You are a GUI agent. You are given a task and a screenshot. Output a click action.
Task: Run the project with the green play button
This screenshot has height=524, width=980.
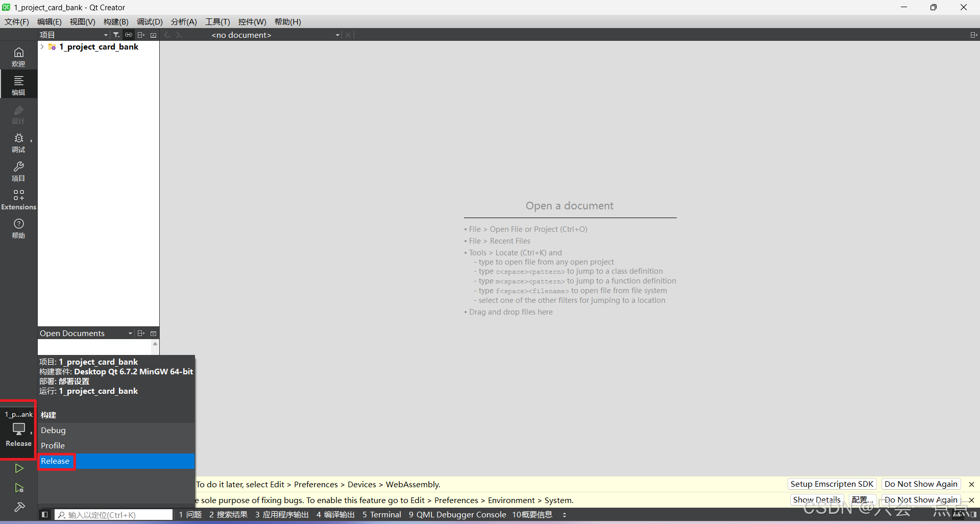(x=19, y=468)
